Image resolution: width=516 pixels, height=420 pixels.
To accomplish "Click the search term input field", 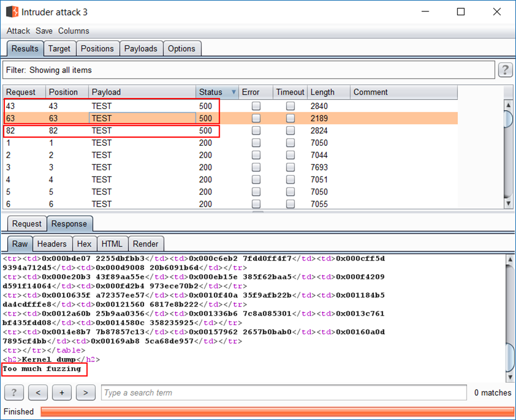I will tap(283, 393).
